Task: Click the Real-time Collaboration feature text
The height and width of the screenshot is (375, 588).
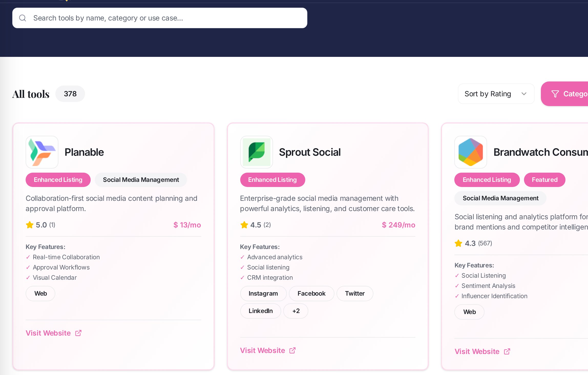Action: (x=66, y=257)
